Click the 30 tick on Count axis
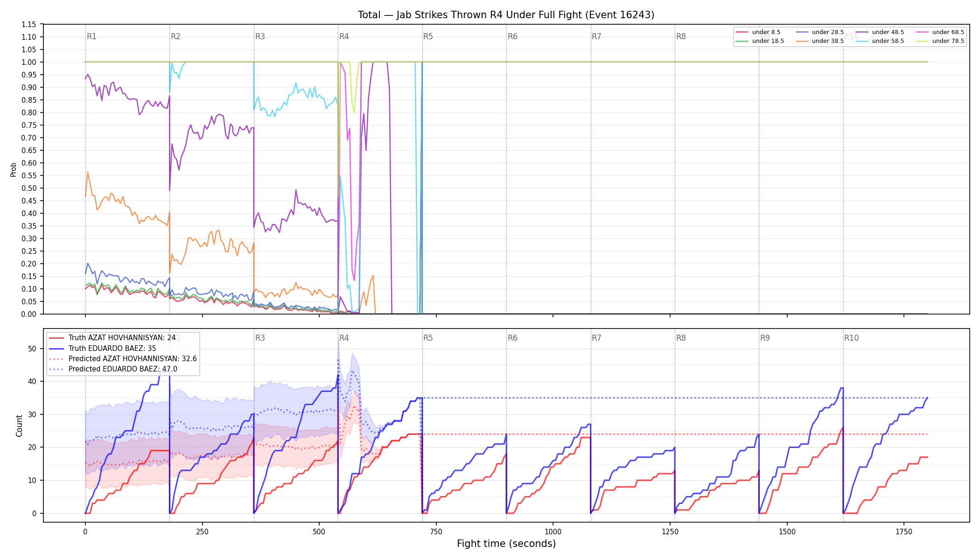 tap(32, 414)
